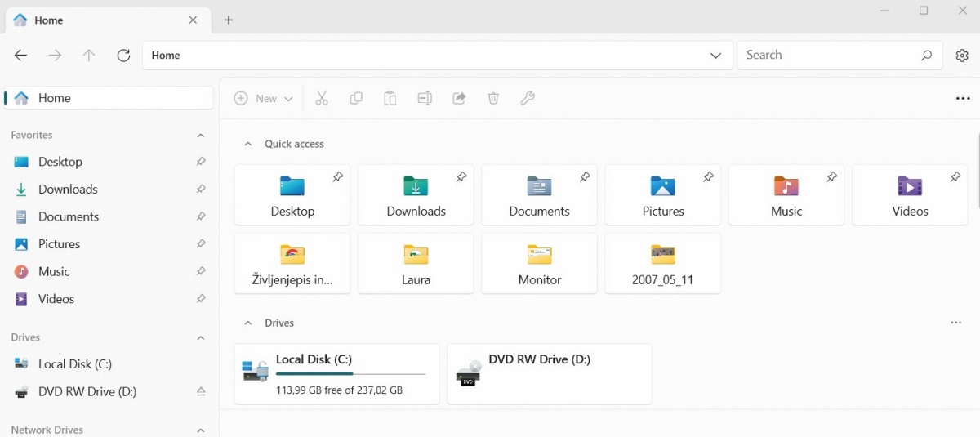Image resolution: width=980 pixels, height=437 pixels.
Task: Unpin the Videos Quick access tile
Action: [955, 176]
